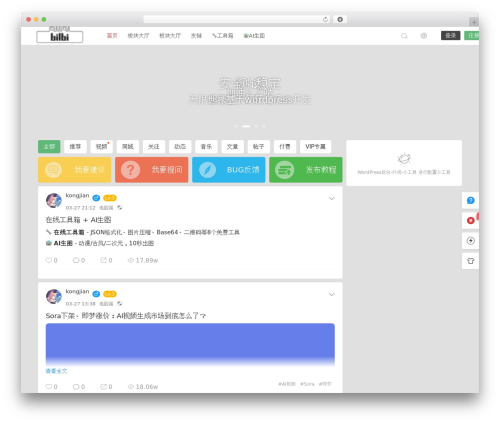The height and width of the screenshot is (423, 500).
Task: Select the 推荐 filter tab
Action: pos(75,147)
